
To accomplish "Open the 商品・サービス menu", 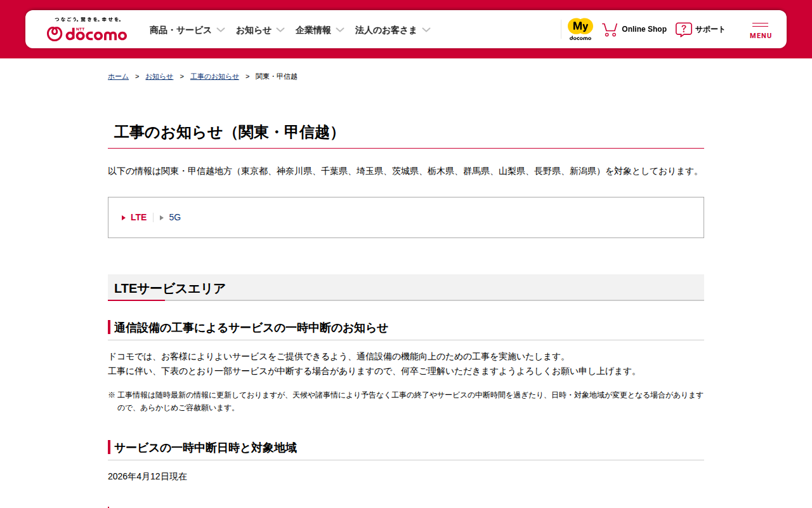I will click(x=180, y=30).
